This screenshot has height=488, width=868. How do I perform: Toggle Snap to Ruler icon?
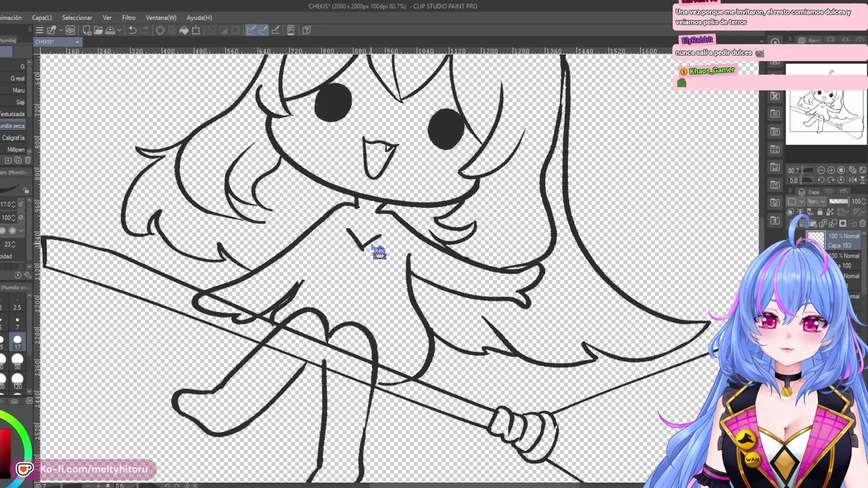click(x=251, y=30)
